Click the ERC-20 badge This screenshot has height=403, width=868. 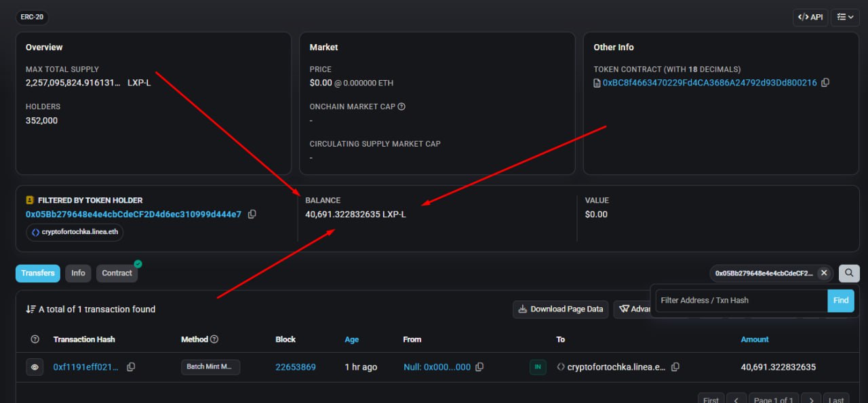[x=33, y=17]
